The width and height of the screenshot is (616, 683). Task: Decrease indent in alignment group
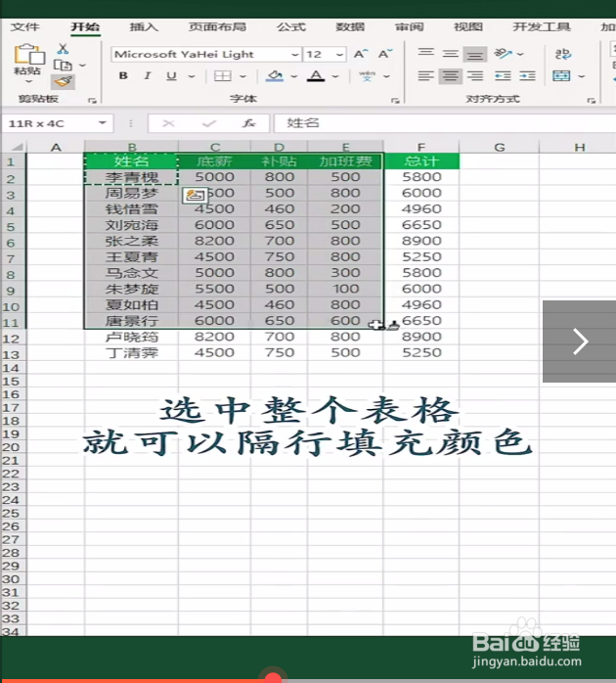[503, 76]
